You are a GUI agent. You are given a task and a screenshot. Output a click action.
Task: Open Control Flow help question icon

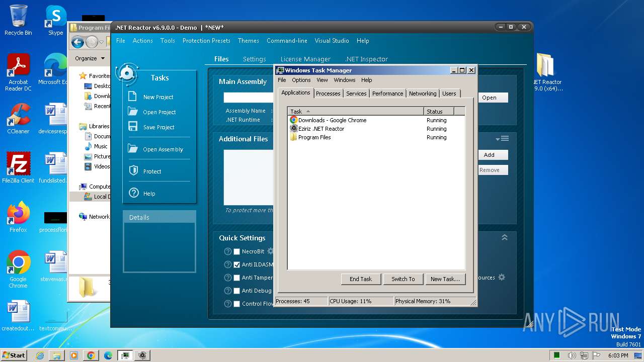(228, 304)
